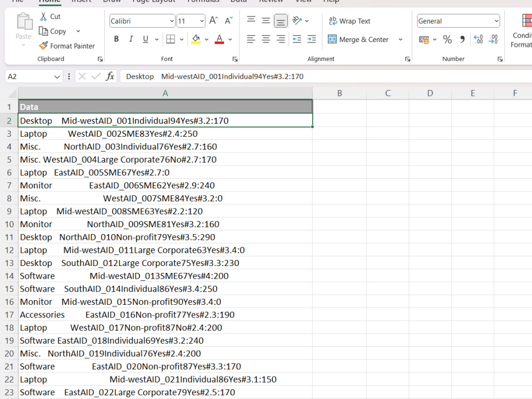Toggle Bold formatting
Screen dimensions: 532x399
click(x=117, y=39)
